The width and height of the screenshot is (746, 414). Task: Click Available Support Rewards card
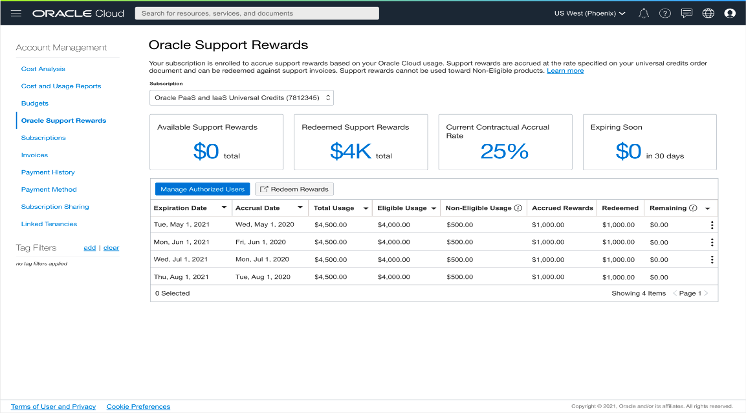click(x=216, y=142)
